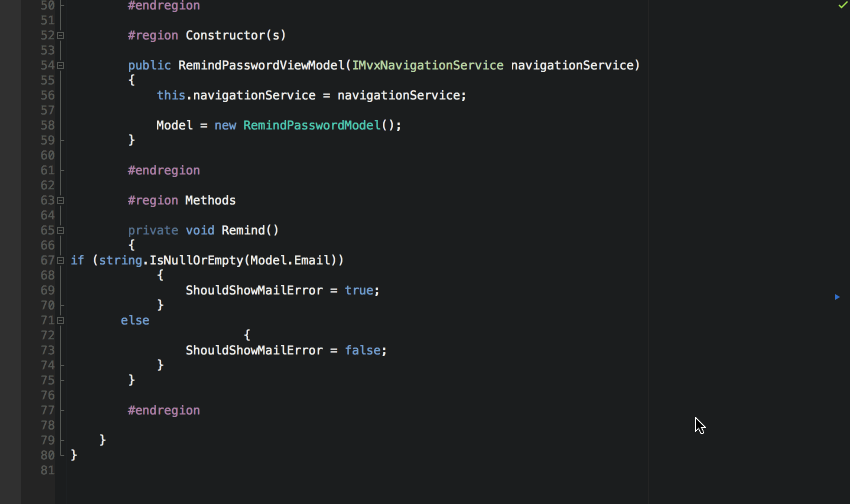
Task: Click 'RemindPasswordModel' type on line 58
Action: click(312, 126)
